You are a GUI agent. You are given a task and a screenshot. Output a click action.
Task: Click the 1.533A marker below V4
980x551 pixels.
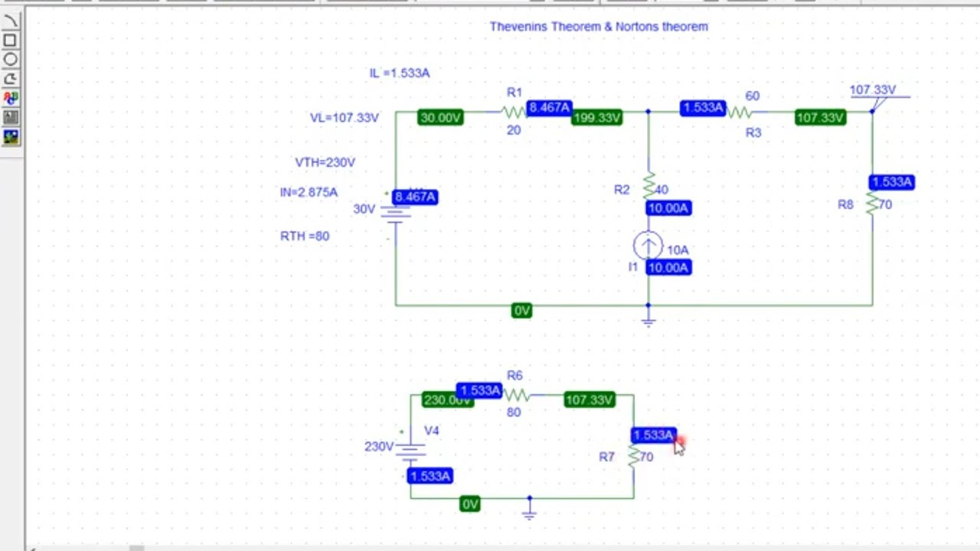[x=430, y=476]
